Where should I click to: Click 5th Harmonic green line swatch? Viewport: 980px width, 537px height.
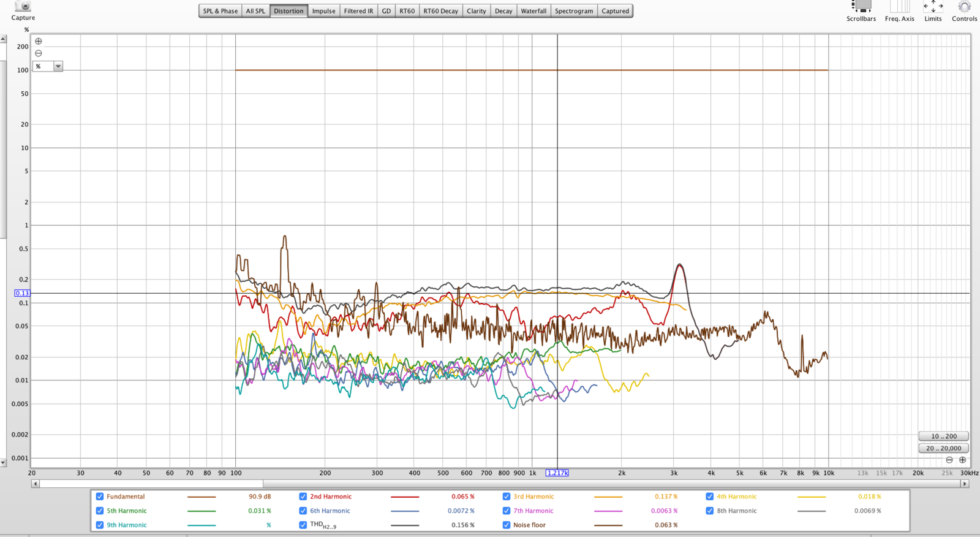[x=202, y=511]
